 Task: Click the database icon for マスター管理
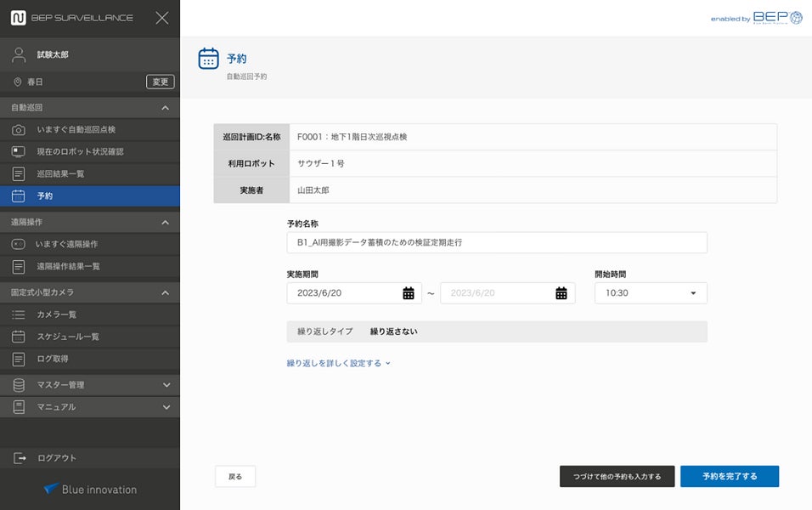(x=19, y=385)
